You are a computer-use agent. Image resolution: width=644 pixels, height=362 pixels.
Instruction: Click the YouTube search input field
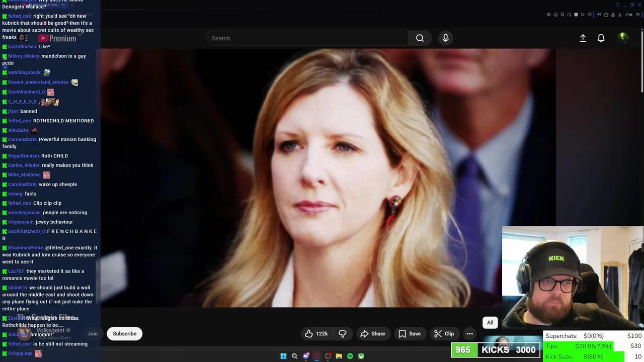(x=306, y=38)
